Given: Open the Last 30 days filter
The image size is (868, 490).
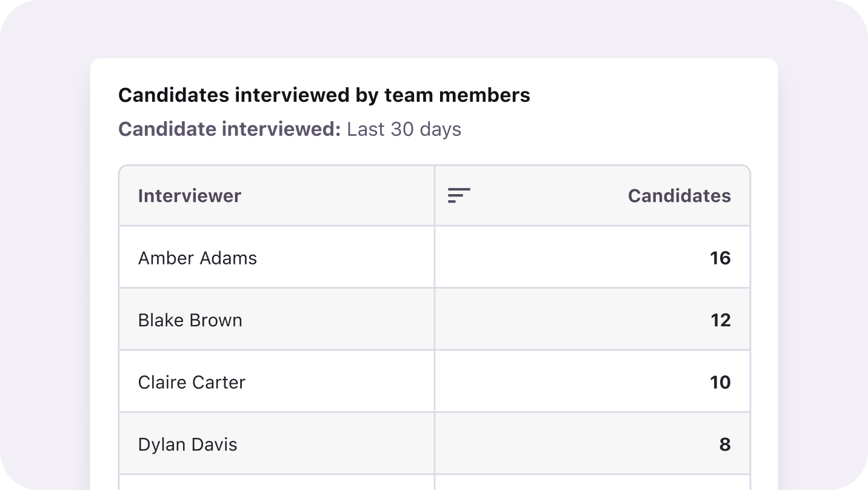Looking at the screenshot, I should 404,129.
